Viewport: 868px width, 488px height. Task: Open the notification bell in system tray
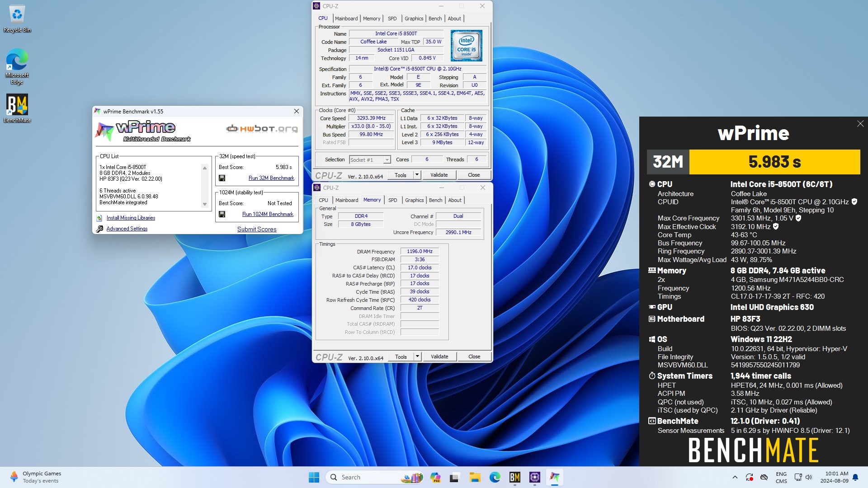pos(855,477)
